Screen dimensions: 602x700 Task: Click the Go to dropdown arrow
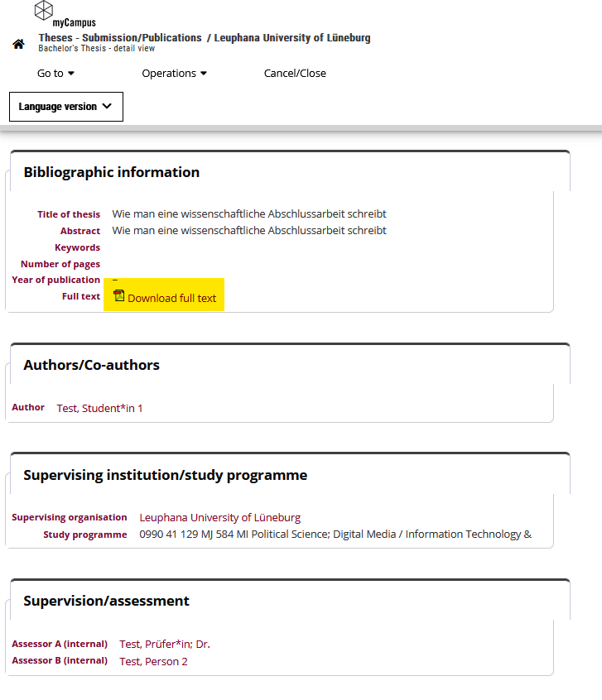pos(71,73)
